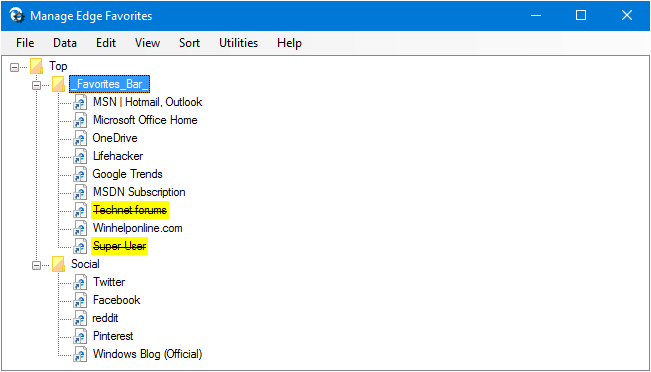Image resolution: width=651 pixels, height=372 pixels.
Task: Select the _Favorites_Bar_ folder label
Action: pos(109,84)
